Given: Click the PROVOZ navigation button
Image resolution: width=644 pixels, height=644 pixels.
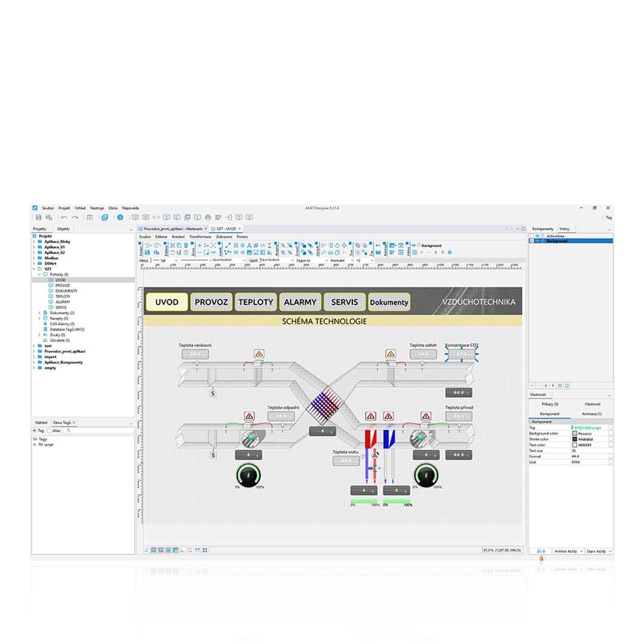Looking at the screenshot, I should tap(210, 302).
